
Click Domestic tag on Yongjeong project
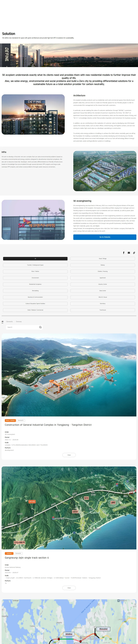click(x=21, y=421)
